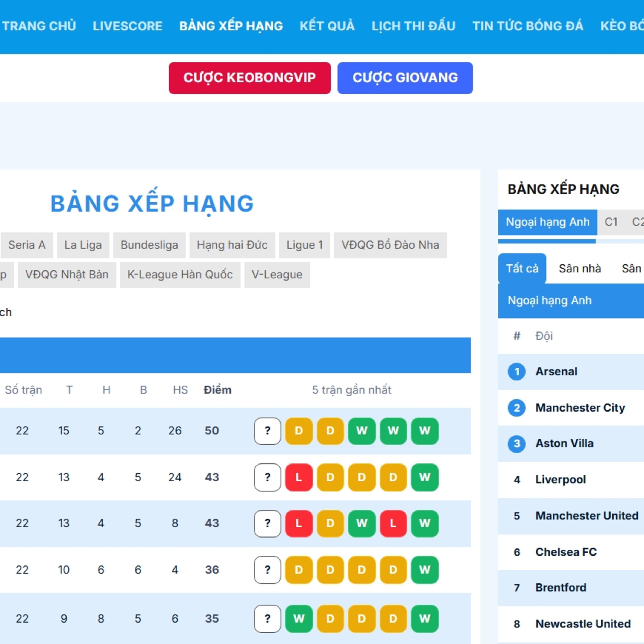
Task: Open K-League Hàn Quốc standings
Action: click(180, 275)
